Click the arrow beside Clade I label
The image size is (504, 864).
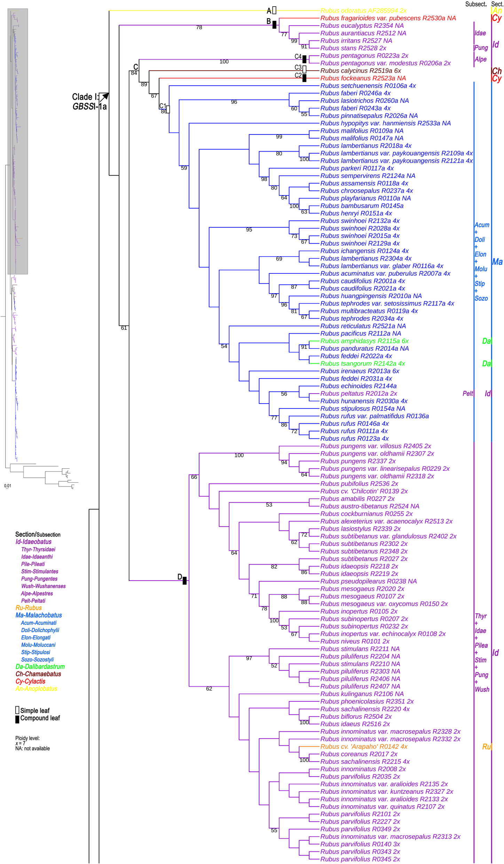tap(104, 97)
